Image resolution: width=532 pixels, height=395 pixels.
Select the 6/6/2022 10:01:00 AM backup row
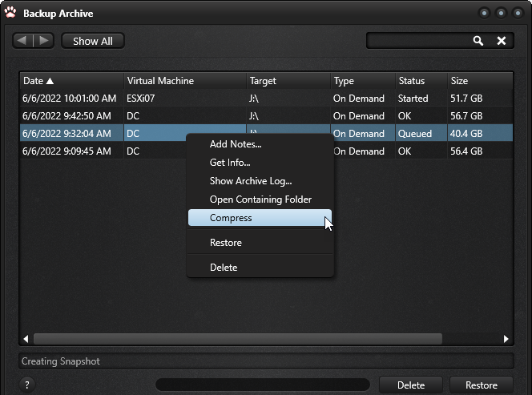pyautogui.click(x=266, y=98)
